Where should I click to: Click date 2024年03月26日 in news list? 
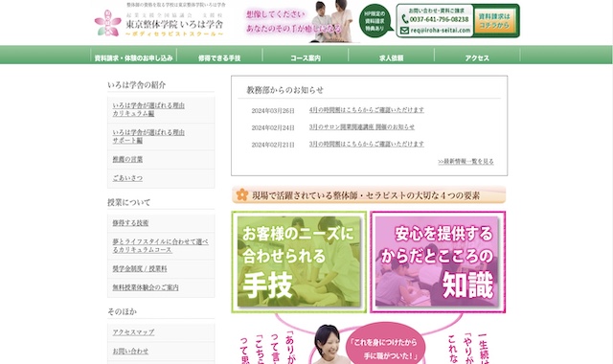click(273, 111)
